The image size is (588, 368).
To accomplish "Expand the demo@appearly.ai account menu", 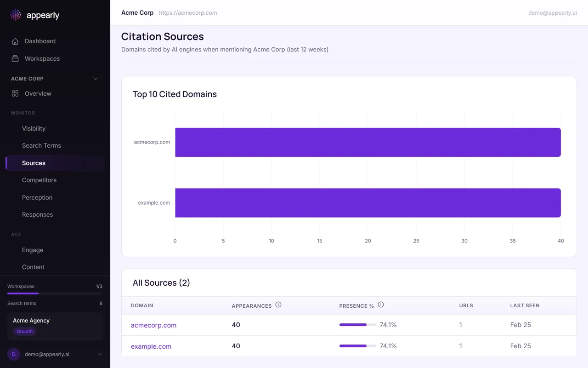I will (x=100, y=354).
